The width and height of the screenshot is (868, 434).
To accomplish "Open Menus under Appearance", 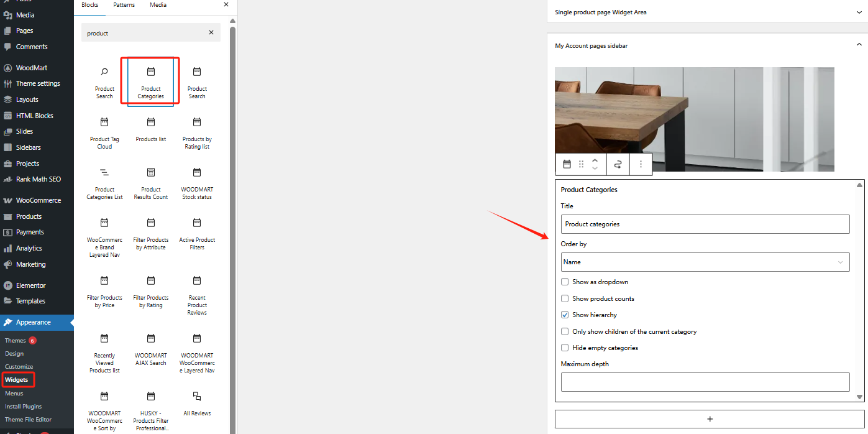I will click(x=14, y=393).
